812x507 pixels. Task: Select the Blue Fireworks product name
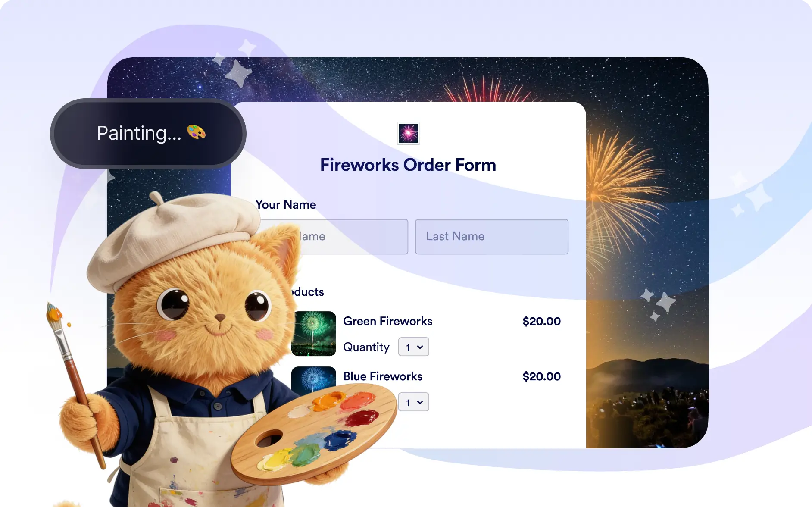pos(383,376)
